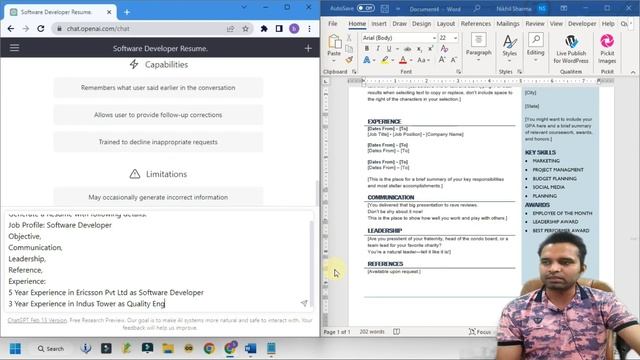Open Ribbon Display Options in Word title bar

(564, 8)
